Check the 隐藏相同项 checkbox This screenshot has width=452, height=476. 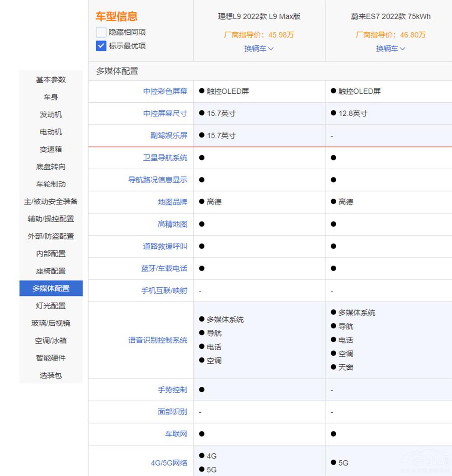(x=101, y=32)
